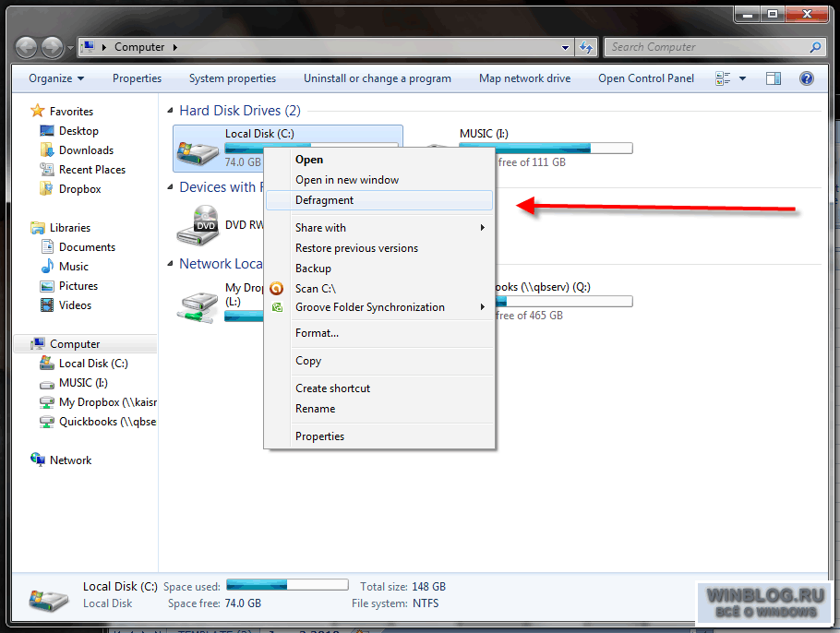Select MUSIC (I:) in navigation tree

84,383
